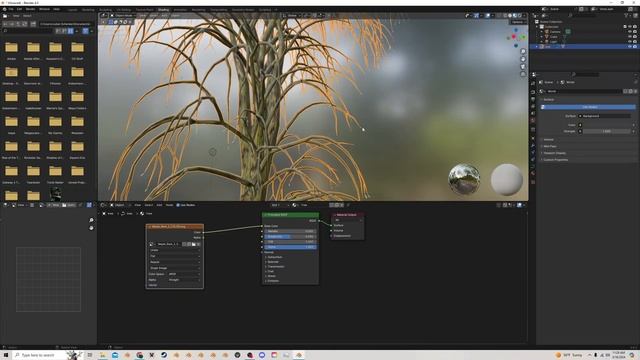Toggle render visibility camera icon for Collection

point(635,27)
